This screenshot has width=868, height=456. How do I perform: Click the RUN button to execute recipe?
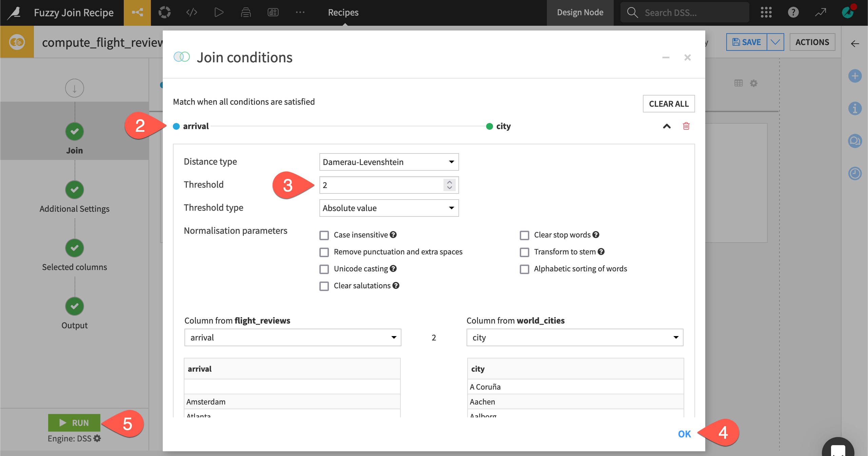(74, 423)
